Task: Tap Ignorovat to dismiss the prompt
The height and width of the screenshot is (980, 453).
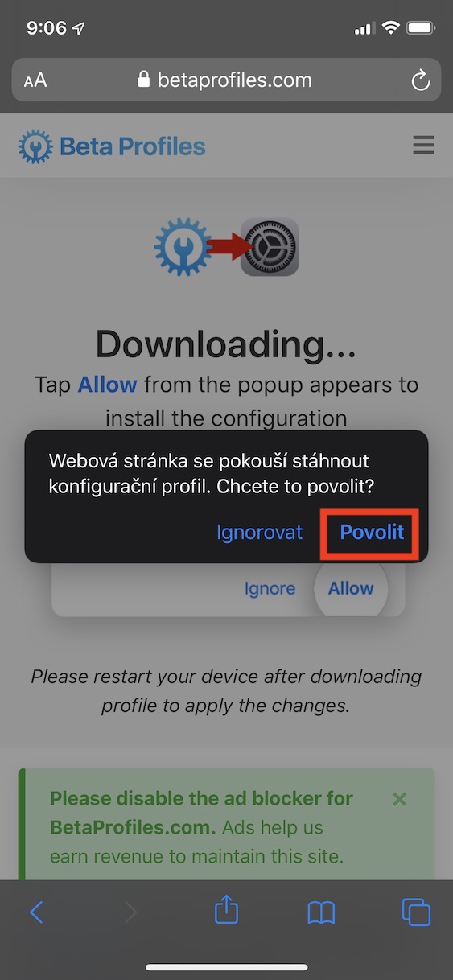Action: [x=259, y=532]
